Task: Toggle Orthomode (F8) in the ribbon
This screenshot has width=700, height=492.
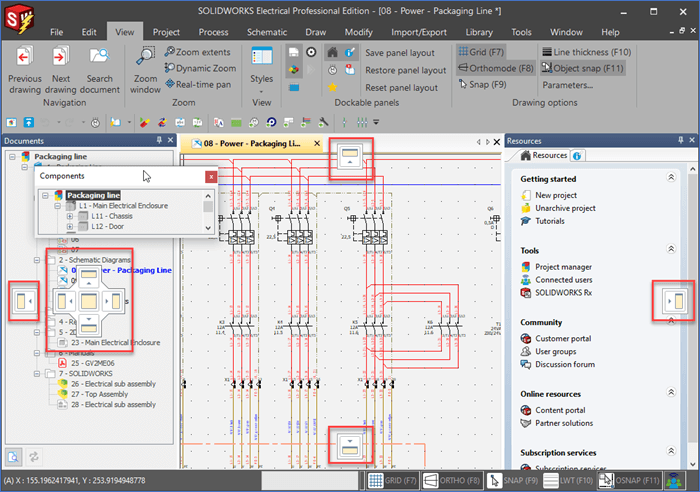Action: click(496, 68)
